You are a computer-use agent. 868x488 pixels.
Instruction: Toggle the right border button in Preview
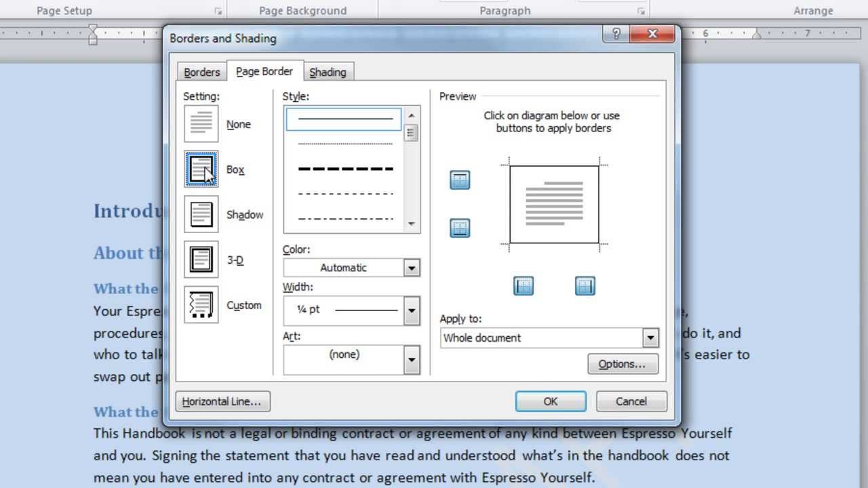[x=585, y=286]
